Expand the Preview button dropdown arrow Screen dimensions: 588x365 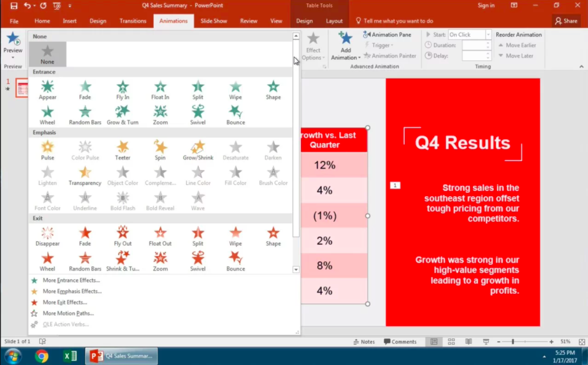13,58
